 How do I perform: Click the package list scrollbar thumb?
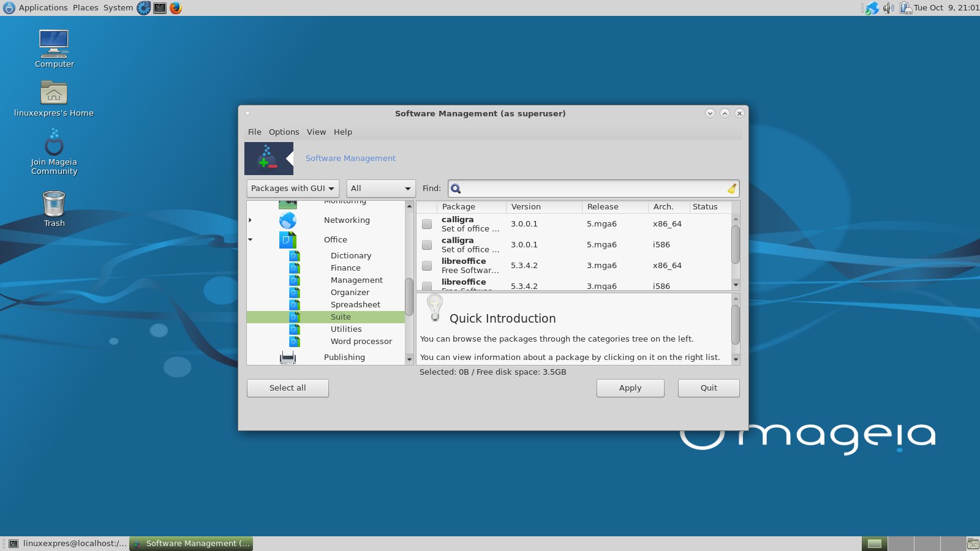(736, 244)
